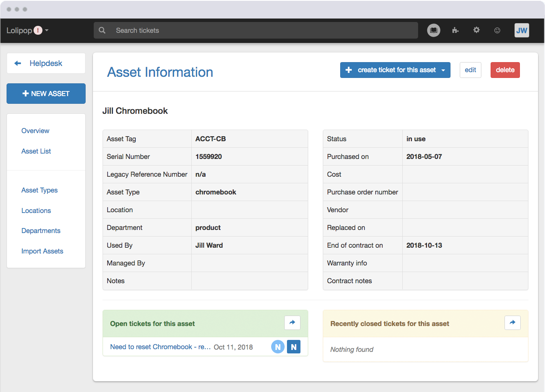Click the Legacy Reference Number label
The image size is (545, 392).
(x=147, y=174)
